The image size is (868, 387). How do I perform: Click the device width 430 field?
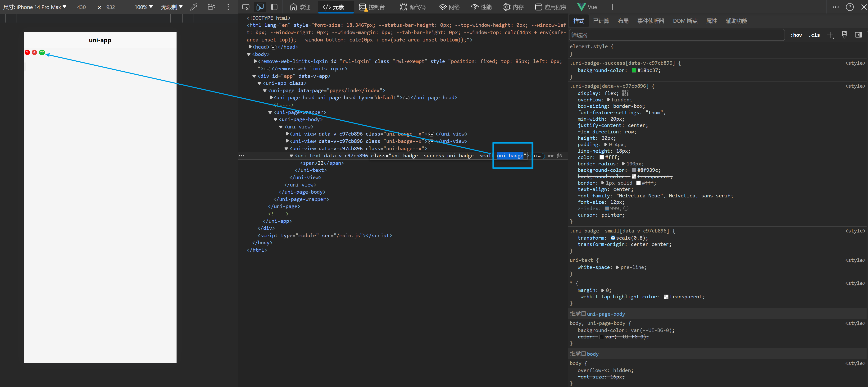tap(81, 7)
